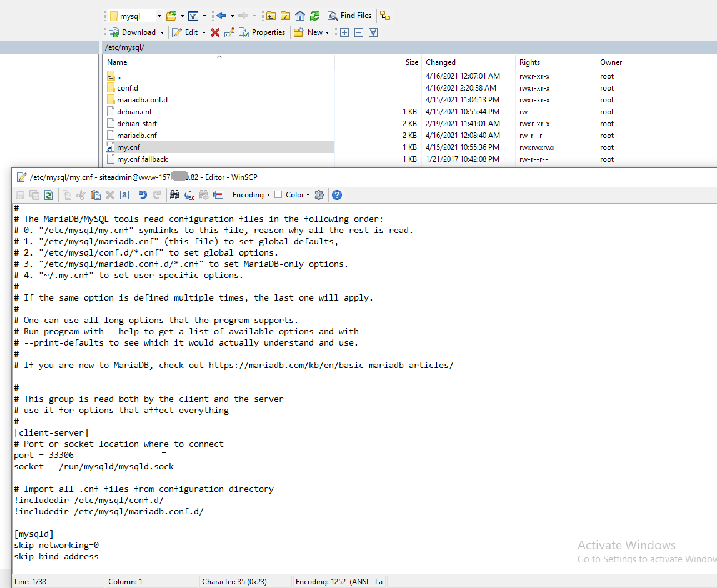This screenshot has width=717, height=588.
Task: Place the cursor on the 'skip-networking=0' line
Action: tap(56, 545)
